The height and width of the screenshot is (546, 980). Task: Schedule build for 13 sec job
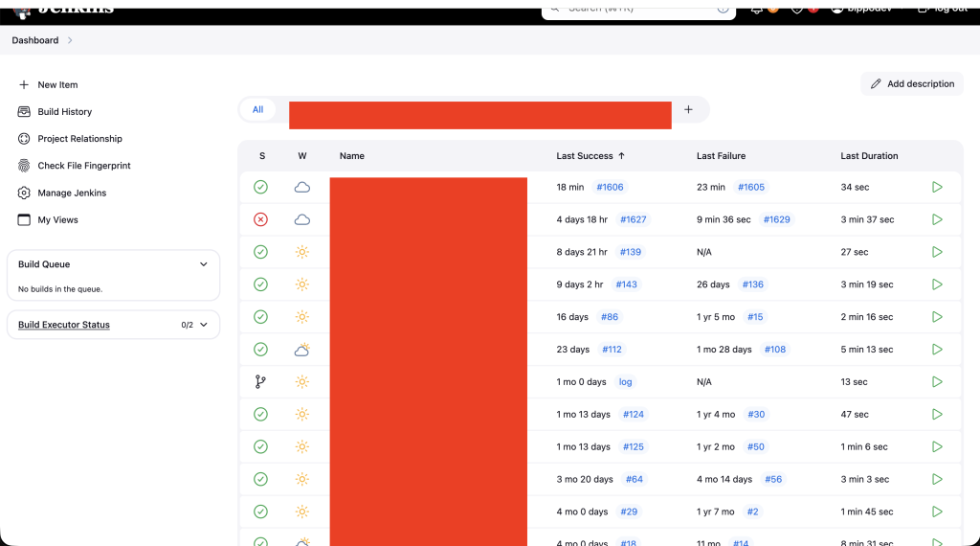[x=937, y=382]
